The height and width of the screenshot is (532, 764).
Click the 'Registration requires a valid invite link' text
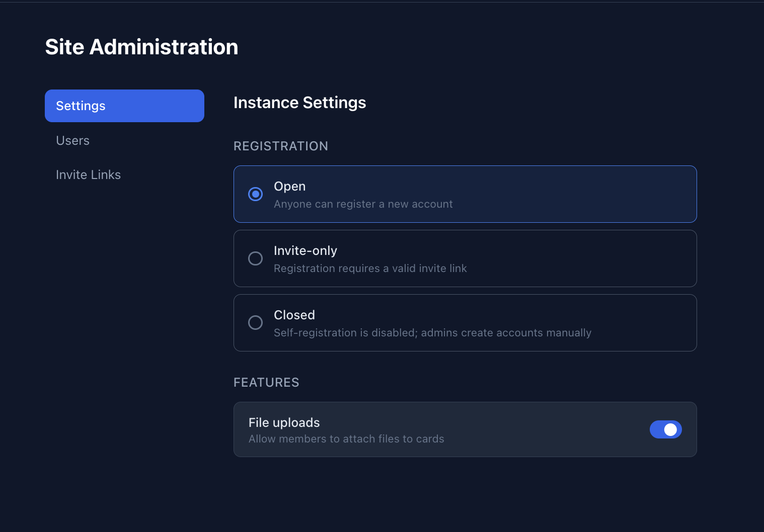tap(370, 268)
